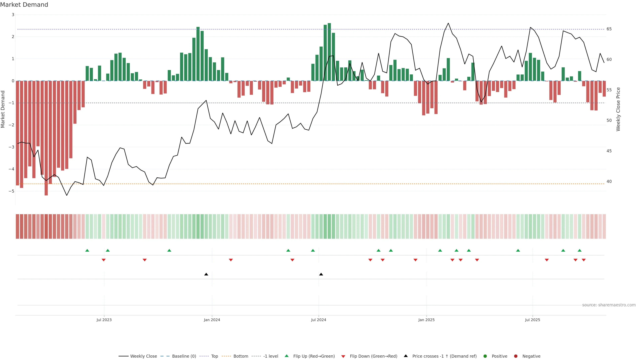644x362 pixels.
Task: Click the leftmost green flip-up triangle marker
Action: click(87, 250)
